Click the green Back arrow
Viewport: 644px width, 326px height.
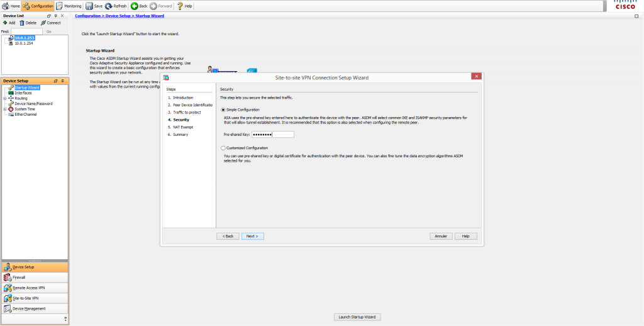point(139,6)
